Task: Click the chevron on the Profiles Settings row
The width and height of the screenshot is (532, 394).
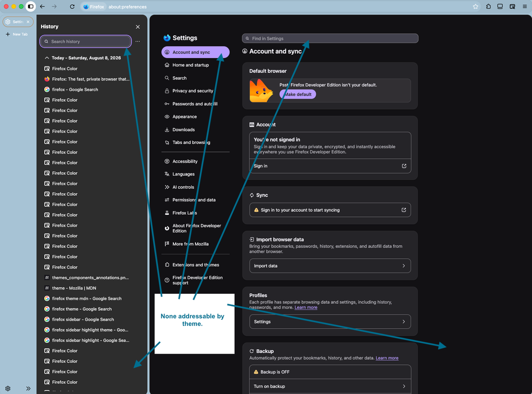Action: [x=404, y=321]
